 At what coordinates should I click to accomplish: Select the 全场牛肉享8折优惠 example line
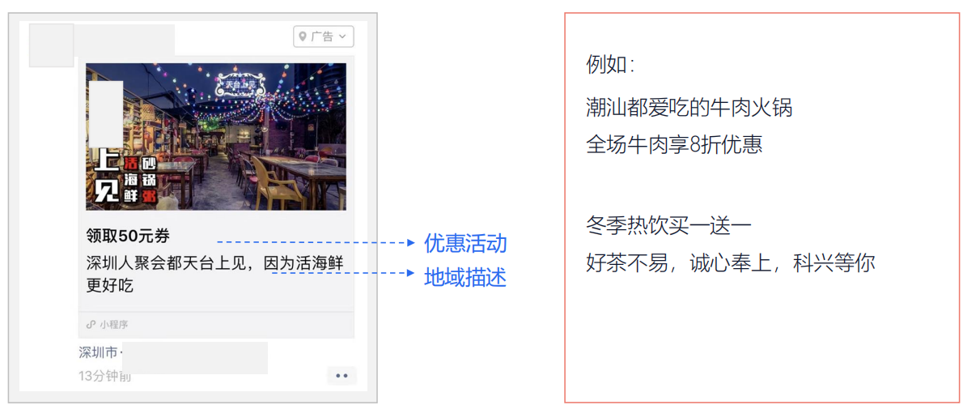coord(674,145)
